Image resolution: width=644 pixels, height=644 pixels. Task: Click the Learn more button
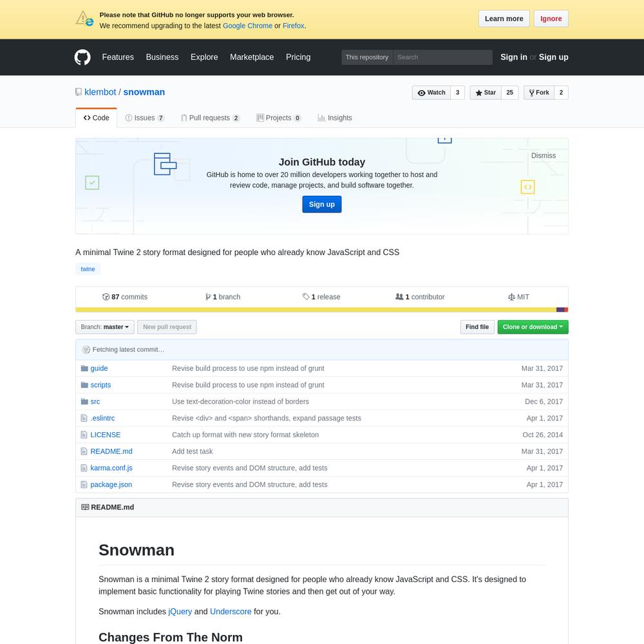pyautogui.click(x=504, y=19)
